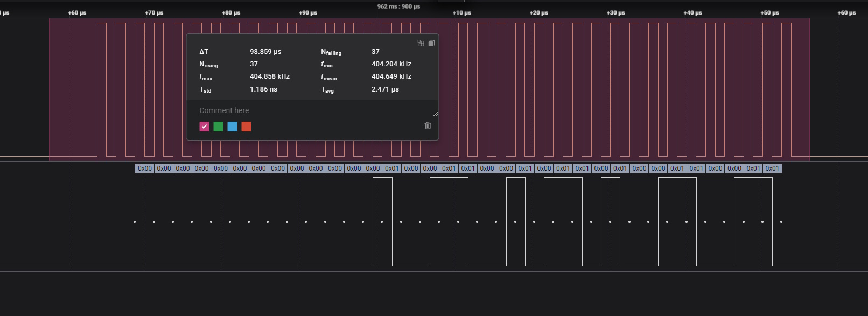The height and width of the screenshot is (316, 868).
Task: Toggle the checked pink measurement color
Action: coord(204,127)
